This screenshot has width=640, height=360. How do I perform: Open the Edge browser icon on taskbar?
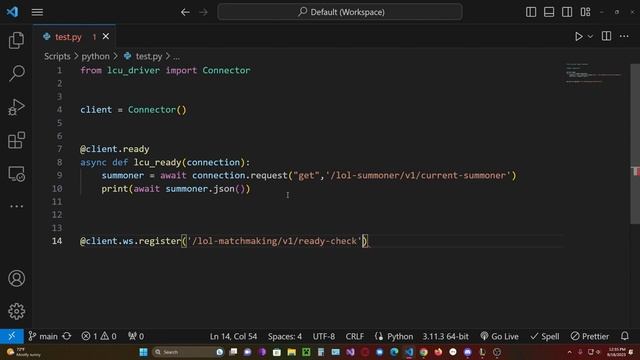[394, 352]
